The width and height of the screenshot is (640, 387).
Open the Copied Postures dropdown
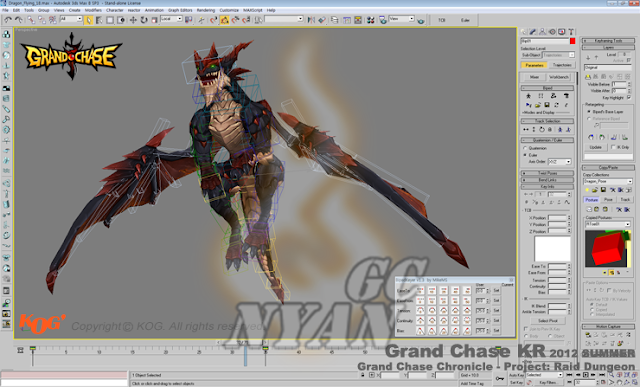[x=608, y=224]
